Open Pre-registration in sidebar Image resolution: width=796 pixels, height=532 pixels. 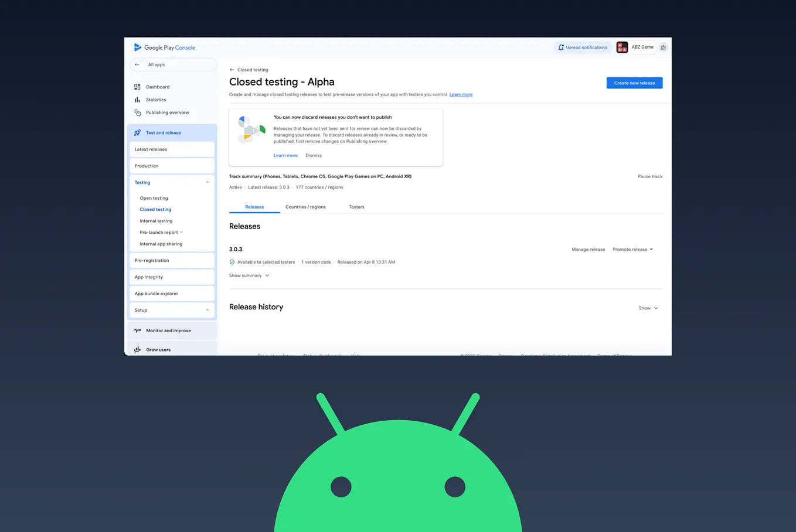click(172, 261)
